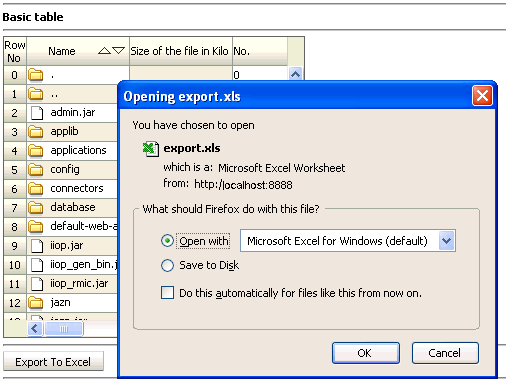Screen dimensions: 506x385
Task: Sort Name column descending with down triangle
Action: pyautogui.click(x=118, y=51)
